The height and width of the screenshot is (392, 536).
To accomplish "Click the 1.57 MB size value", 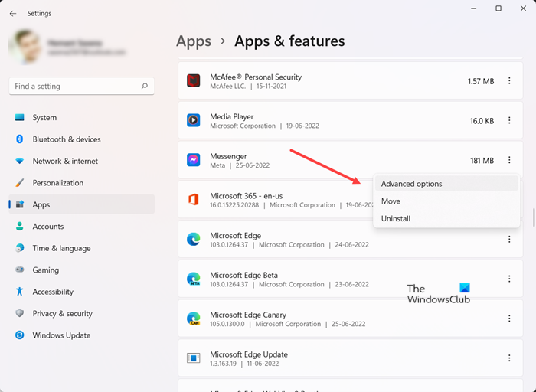I will click(481, 81).
